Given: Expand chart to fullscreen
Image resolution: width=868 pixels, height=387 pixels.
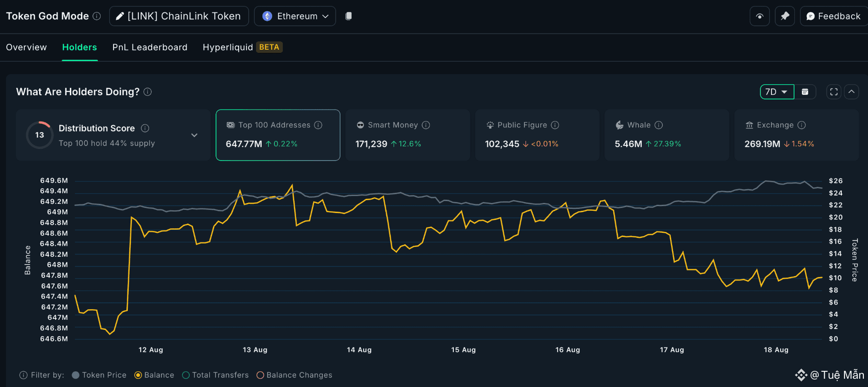Looking at the screenshot, I should [x=834, y=92].
